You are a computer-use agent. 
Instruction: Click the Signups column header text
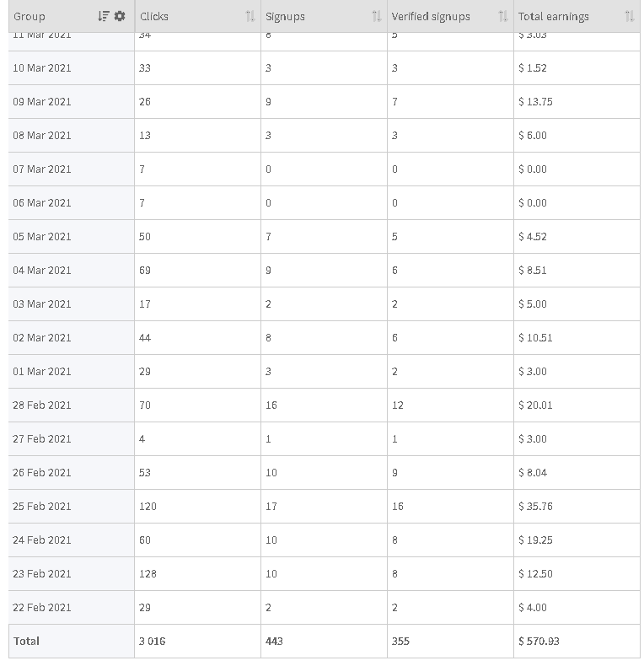point(285,17)
